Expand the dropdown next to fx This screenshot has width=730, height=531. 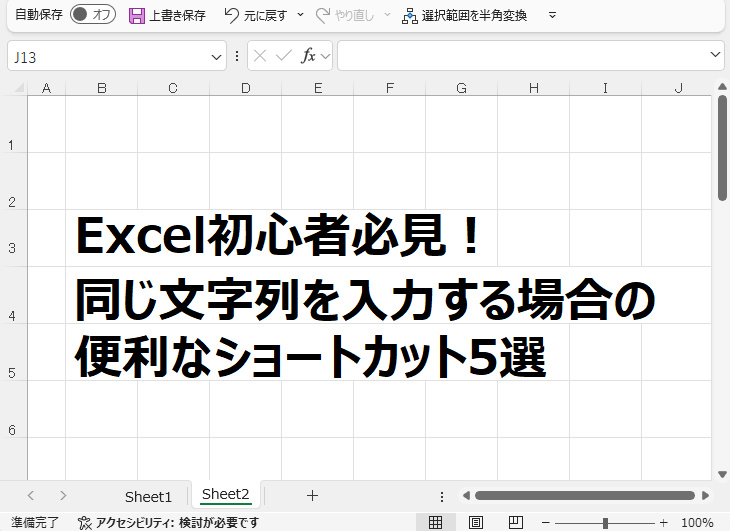tap(325, 57)
